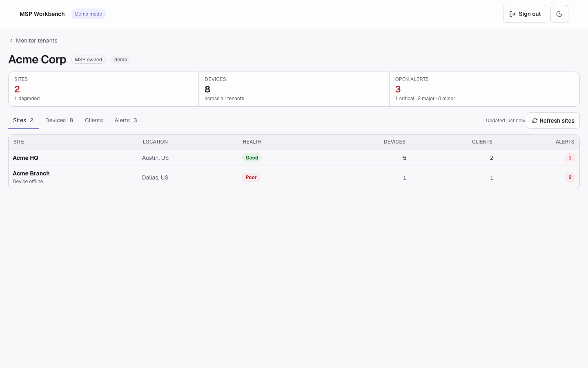Click the alert count badge for Acme Branch
Viewport: 588px width, 368px height.
coord(570,177)
